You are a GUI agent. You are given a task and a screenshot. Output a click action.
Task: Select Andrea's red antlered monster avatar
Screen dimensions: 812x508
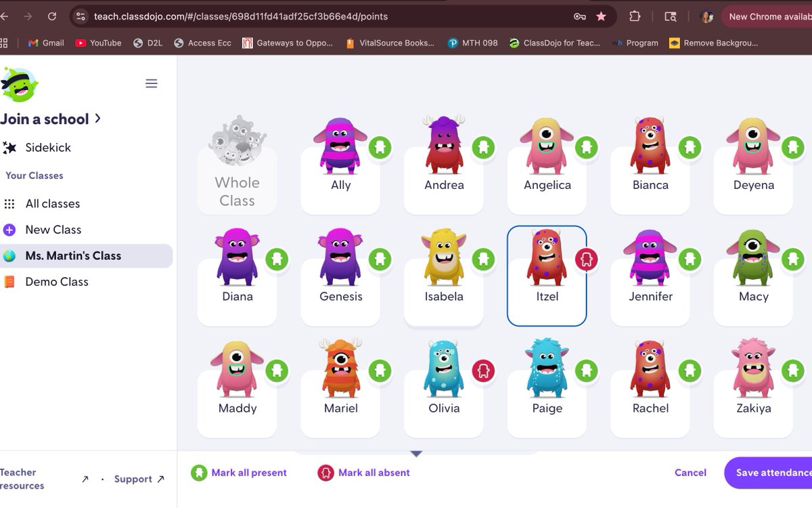[444, 145]
